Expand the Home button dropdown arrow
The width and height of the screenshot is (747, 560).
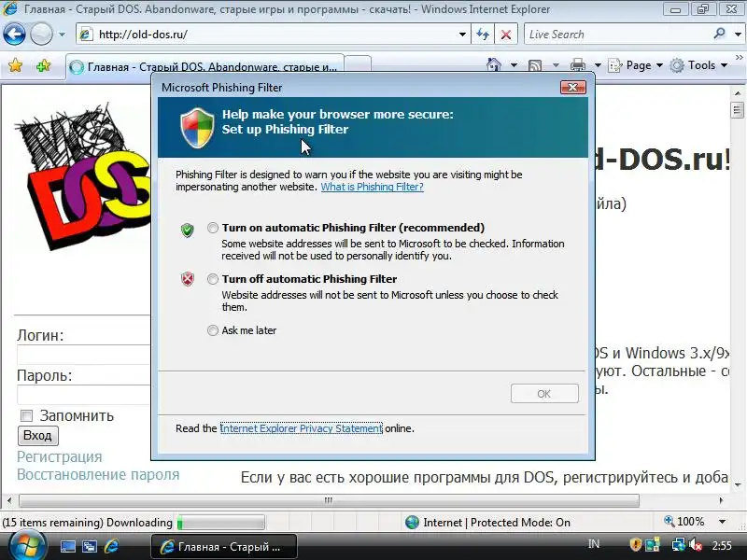pos(514,65)
